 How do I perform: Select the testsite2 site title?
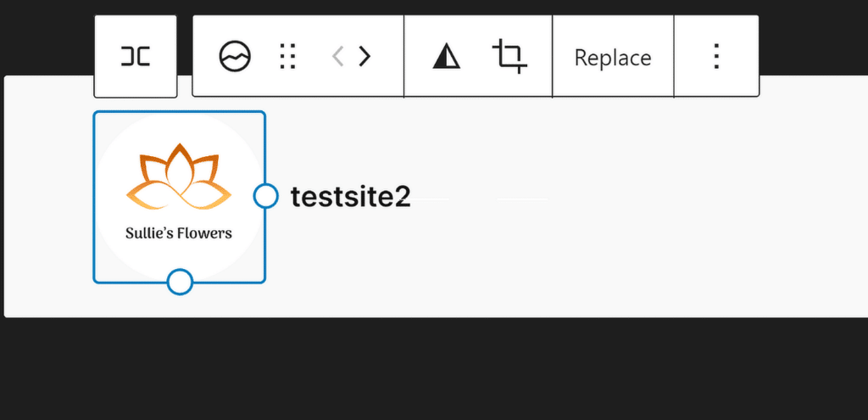(351, 197)
